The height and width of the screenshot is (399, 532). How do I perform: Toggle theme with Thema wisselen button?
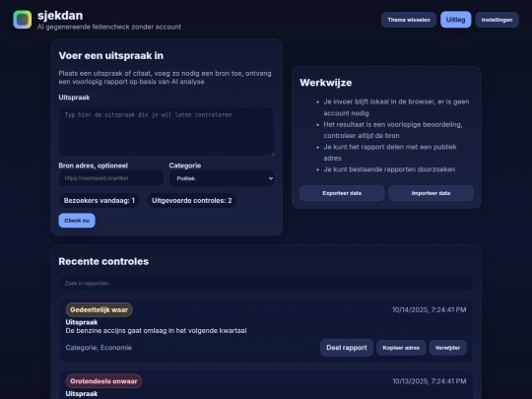click(x=409, y=20)
